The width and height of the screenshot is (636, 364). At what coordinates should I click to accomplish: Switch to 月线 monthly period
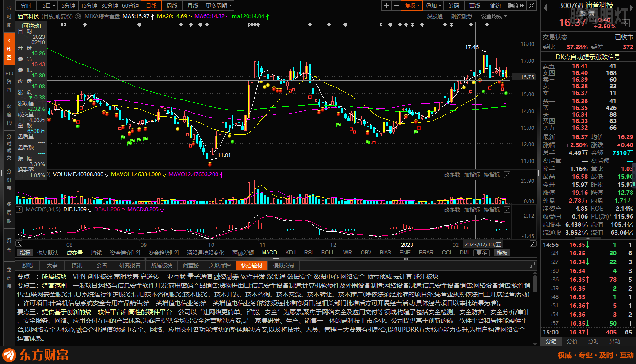(x=192, y=6)
